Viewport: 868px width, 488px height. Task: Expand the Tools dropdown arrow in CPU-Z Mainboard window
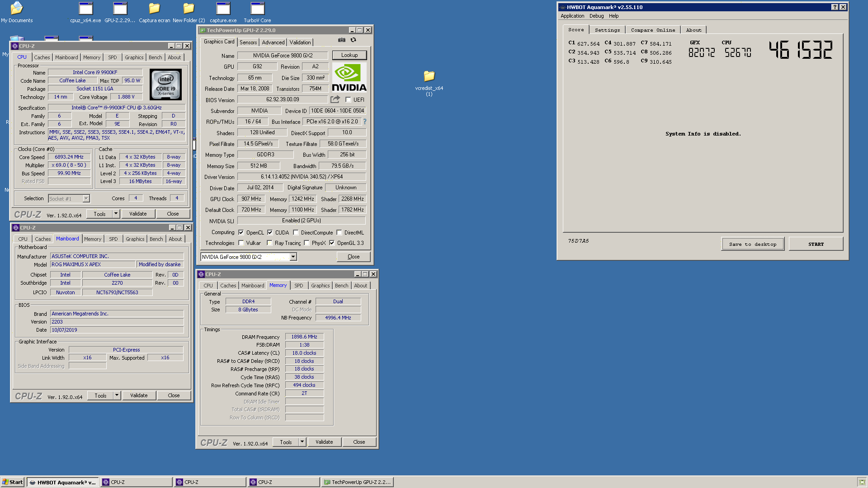click(x=117, y=396)
